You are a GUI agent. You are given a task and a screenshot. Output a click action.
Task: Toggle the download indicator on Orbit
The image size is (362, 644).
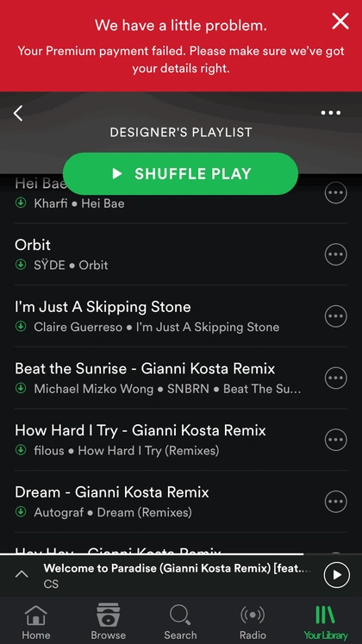pos(21,265)
